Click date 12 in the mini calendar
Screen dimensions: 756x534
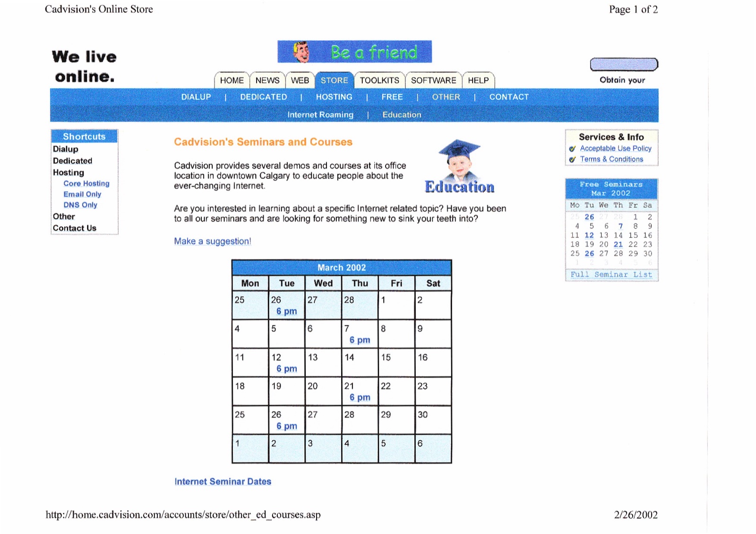pos(589,235)
